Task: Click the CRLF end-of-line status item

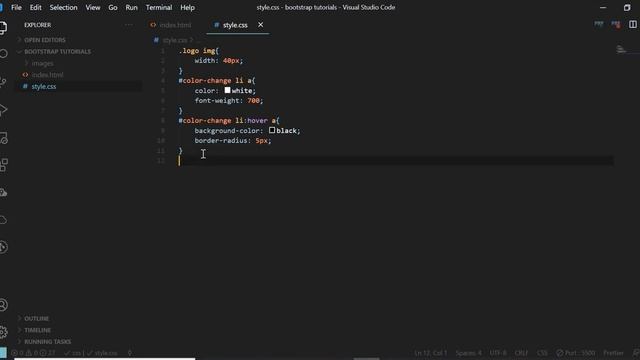Action: (x=521, y=353)
